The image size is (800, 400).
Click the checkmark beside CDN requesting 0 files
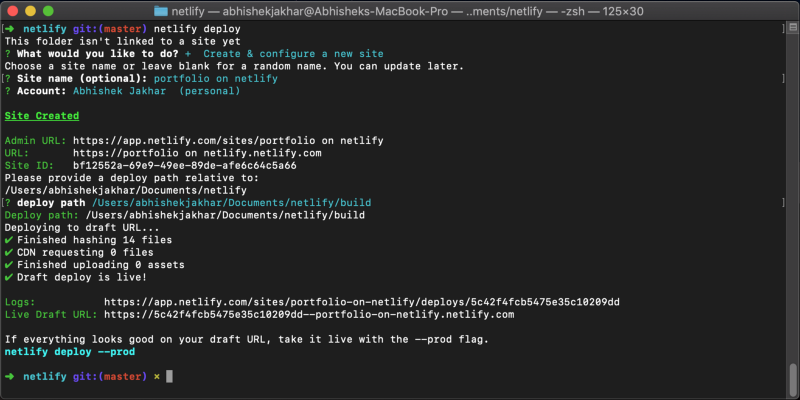pos(9,252)
